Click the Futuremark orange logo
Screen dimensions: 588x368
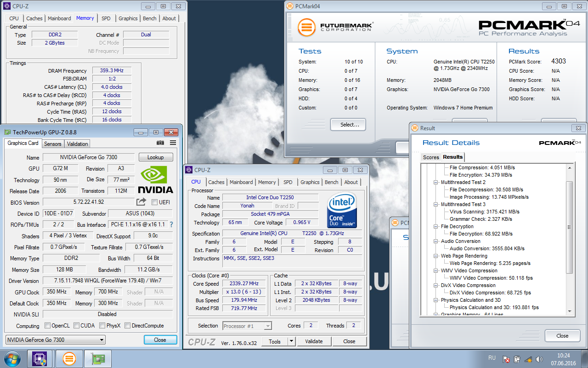306,28
